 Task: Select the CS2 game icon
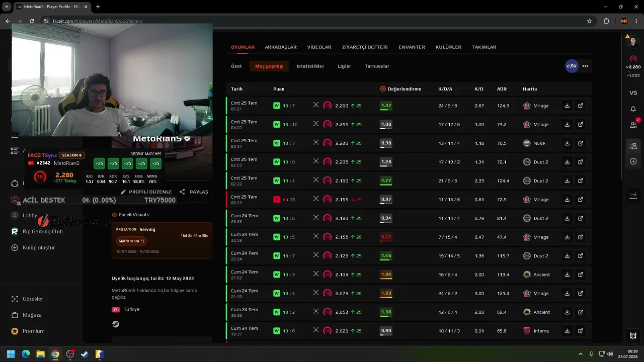point(572,66)
